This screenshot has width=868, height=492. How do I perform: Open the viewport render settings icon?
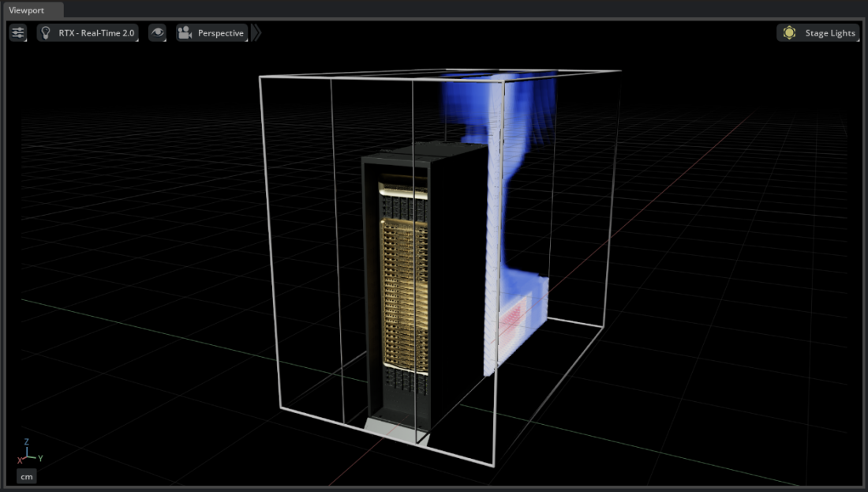(17, 32)
